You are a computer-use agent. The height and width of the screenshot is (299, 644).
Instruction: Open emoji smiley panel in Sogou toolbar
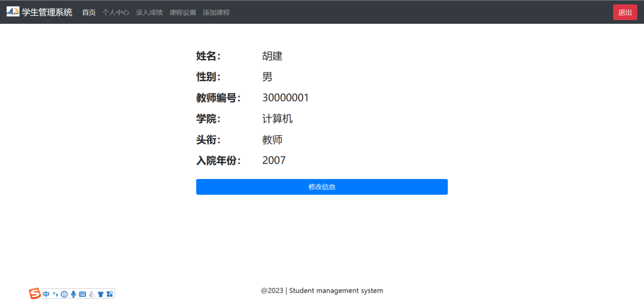[64, 294]
